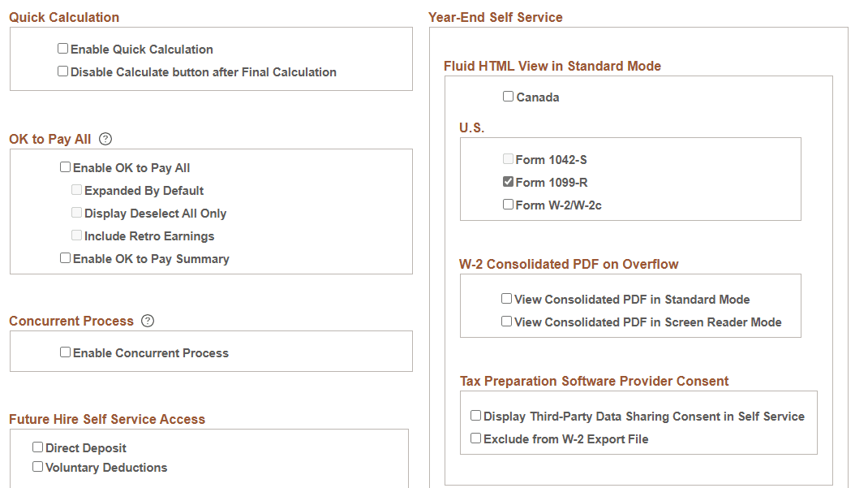
Task: Check Disable Calculate button after Final Calculation
Action: point(62,71)
